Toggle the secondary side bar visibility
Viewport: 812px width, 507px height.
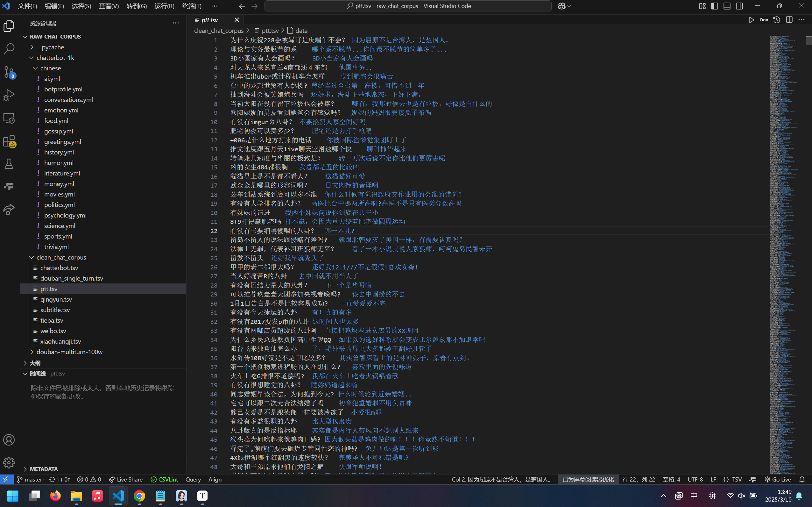coord(740,6)
